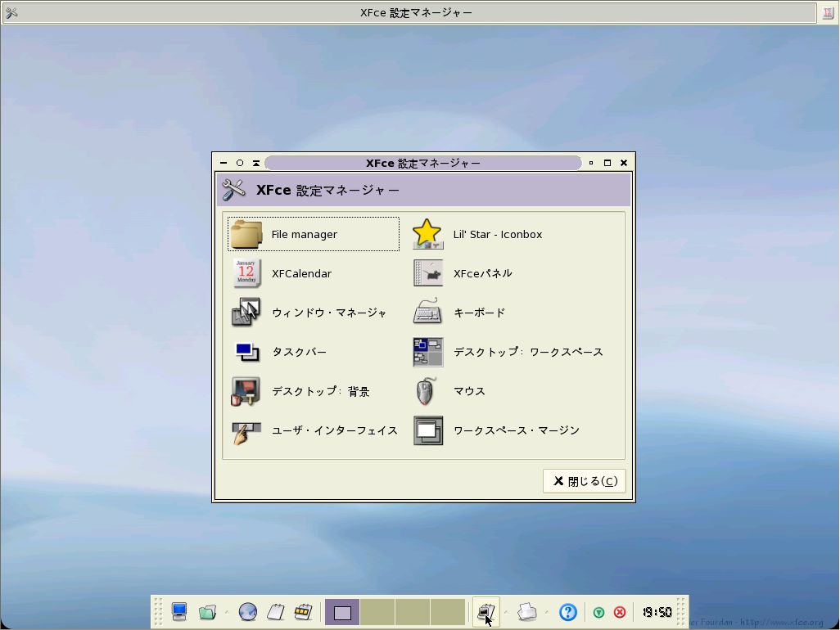This screenshot has height=630, width=840.
Task: Switch to workspace 2 in pager
Action: (377, 612)
